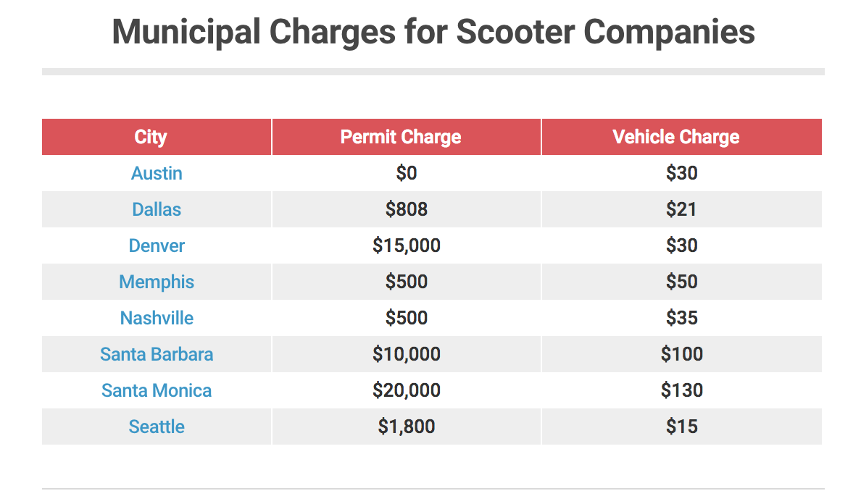Select Denver's $15,000 permit charge cell
Image resolution: width=861 pixels, height=504 pixels.
[x=407, y=246]
